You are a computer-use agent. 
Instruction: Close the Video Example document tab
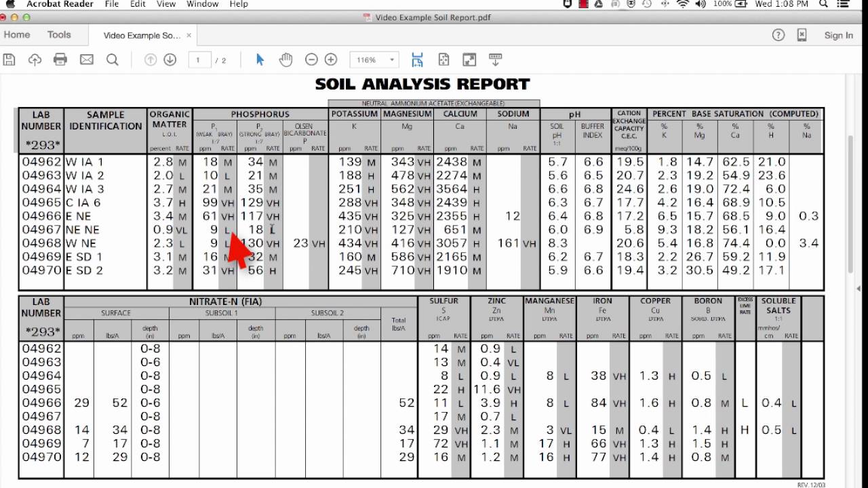pyautogui.click(x=189, y=35)
